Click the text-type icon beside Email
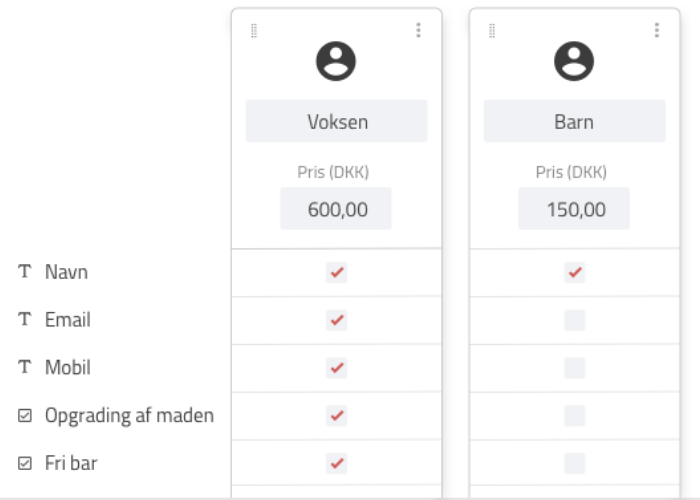Viewport: 700px width, 500px height. pos(25,319)
